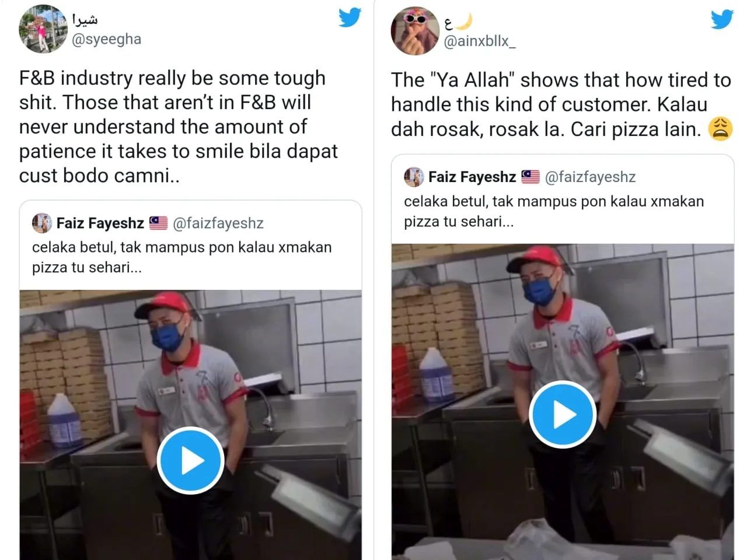Click the Arabic display name above @syeegha

coord(85,20)
